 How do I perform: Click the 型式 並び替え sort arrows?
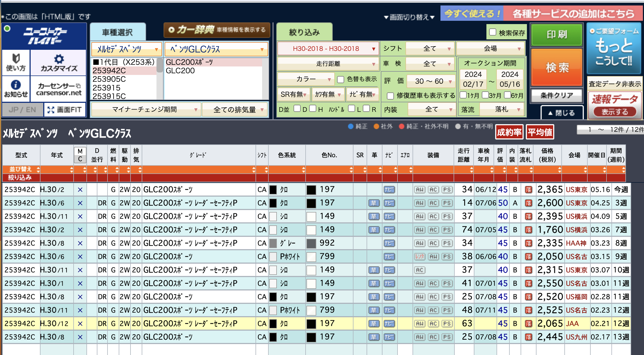tap(38, 170)
